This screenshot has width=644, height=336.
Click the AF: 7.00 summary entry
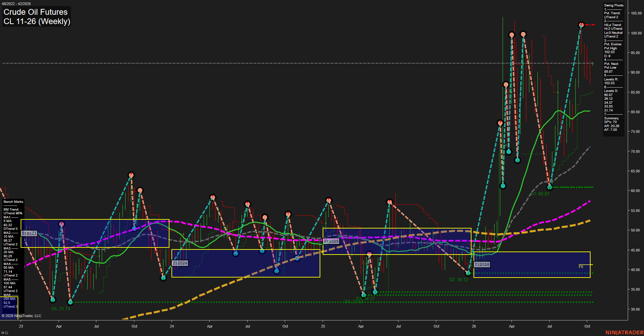tap(611, 130)
